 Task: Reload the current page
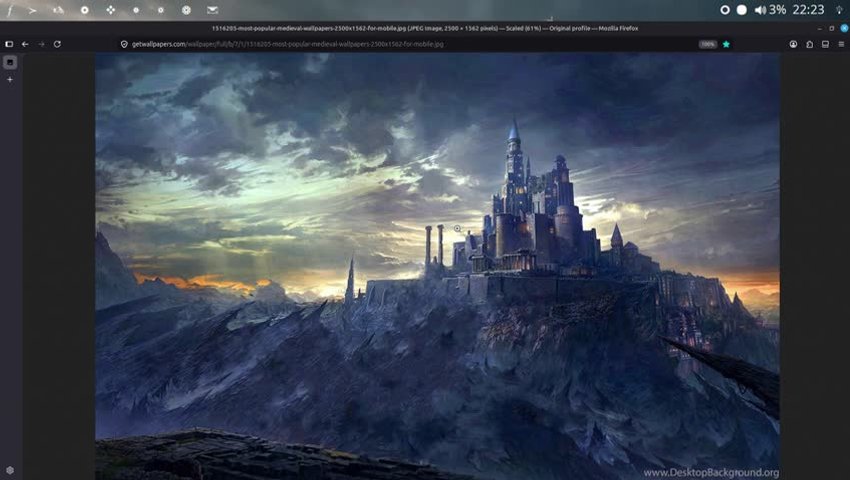pyautogui.click(x=57, y=44)
